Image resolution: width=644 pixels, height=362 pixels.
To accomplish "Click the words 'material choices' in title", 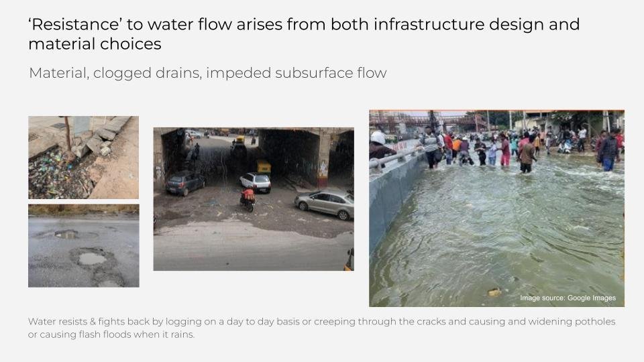I will coord(95,44).
